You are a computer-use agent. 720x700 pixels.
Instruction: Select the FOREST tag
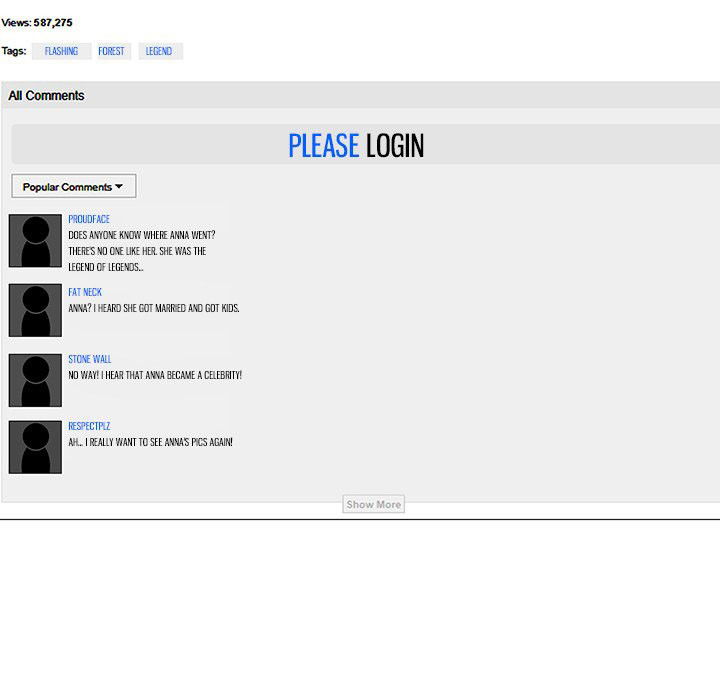(111, 51)
